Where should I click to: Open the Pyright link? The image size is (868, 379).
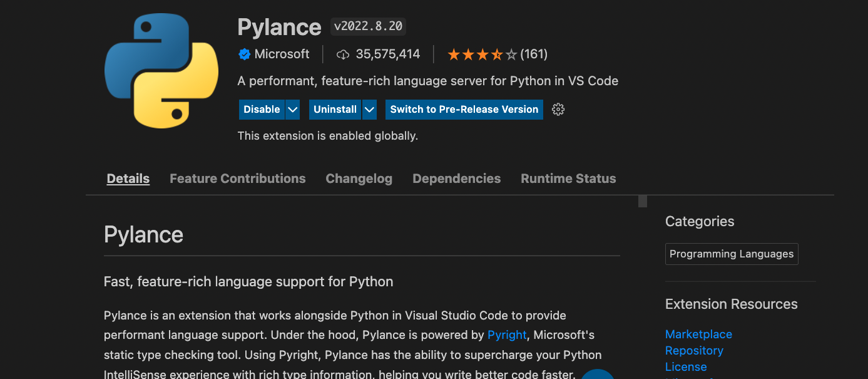pos(507,335)
